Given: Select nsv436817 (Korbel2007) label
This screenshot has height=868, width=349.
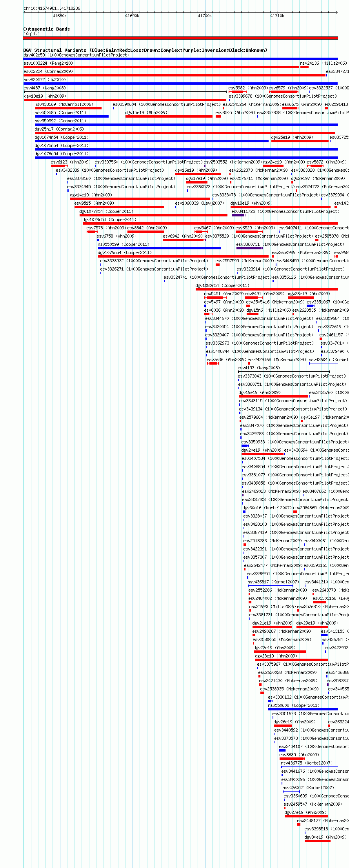Looking at the screenshot, I should (x=274, y=582).
